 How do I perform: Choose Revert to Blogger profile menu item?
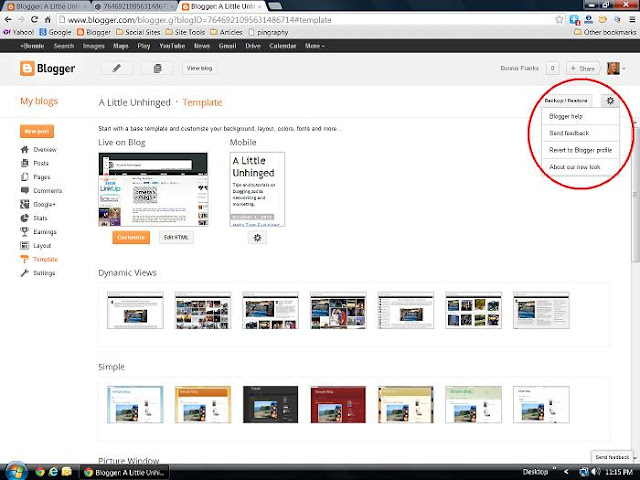point(580,150)
